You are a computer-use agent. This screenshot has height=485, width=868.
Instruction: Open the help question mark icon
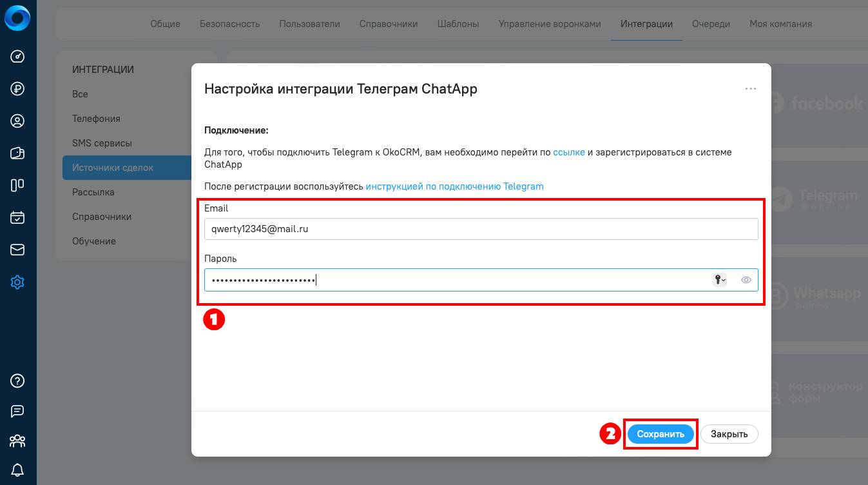(x=17, y=381)
